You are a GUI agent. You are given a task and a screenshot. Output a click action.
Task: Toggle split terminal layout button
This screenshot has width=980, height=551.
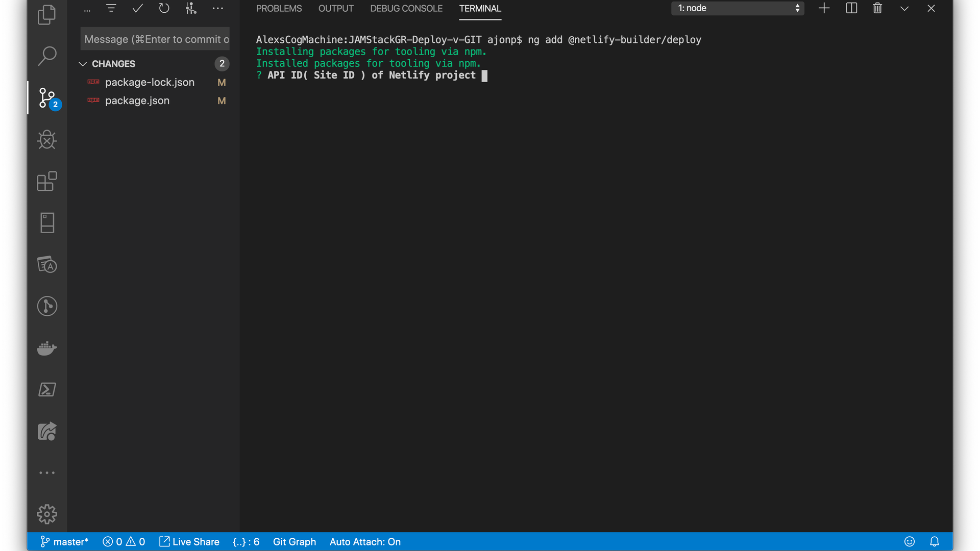click(x=851, y=8)
